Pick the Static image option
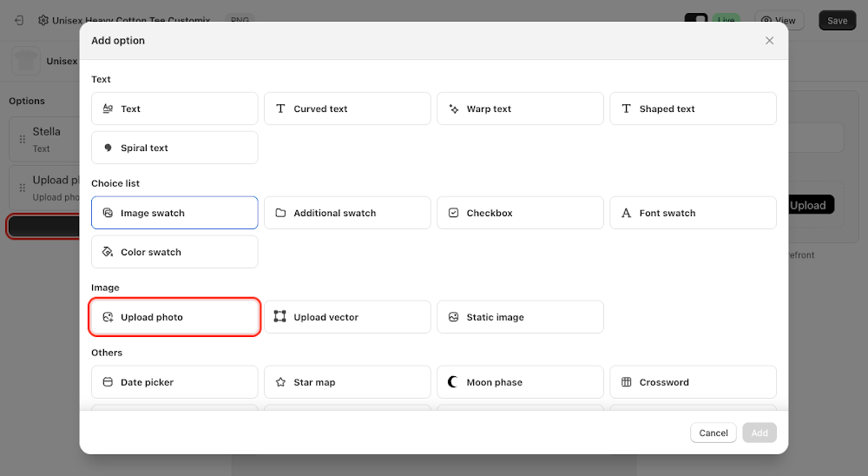 (520, 317)
